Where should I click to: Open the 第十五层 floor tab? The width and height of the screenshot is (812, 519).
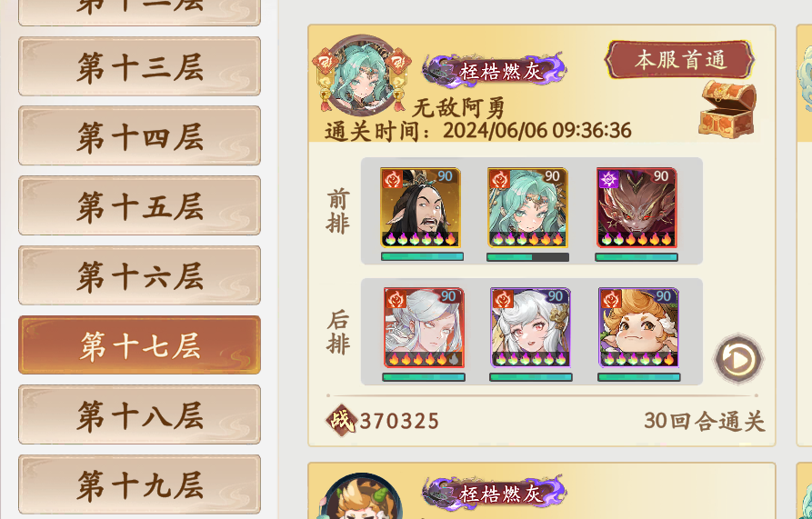pos(139,206)
